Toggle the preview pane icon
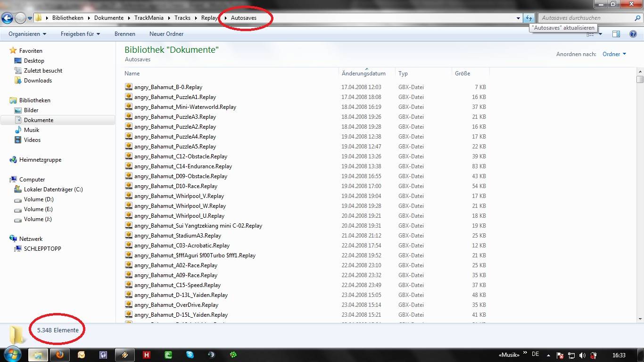 pyautogui.click(x=616, y=34)
